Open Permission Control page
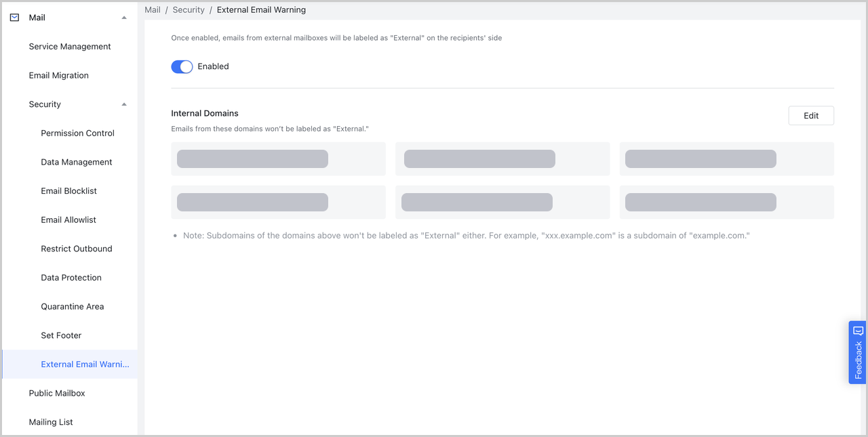The height and width of the screenshot is (437, 868). (77, 133)
